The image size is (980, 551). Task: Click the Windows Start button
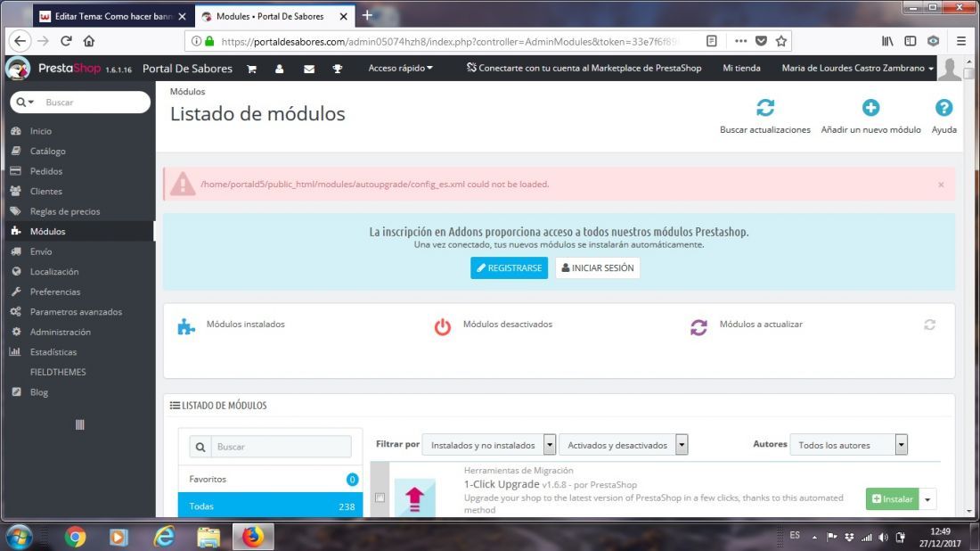click(20, 537)
